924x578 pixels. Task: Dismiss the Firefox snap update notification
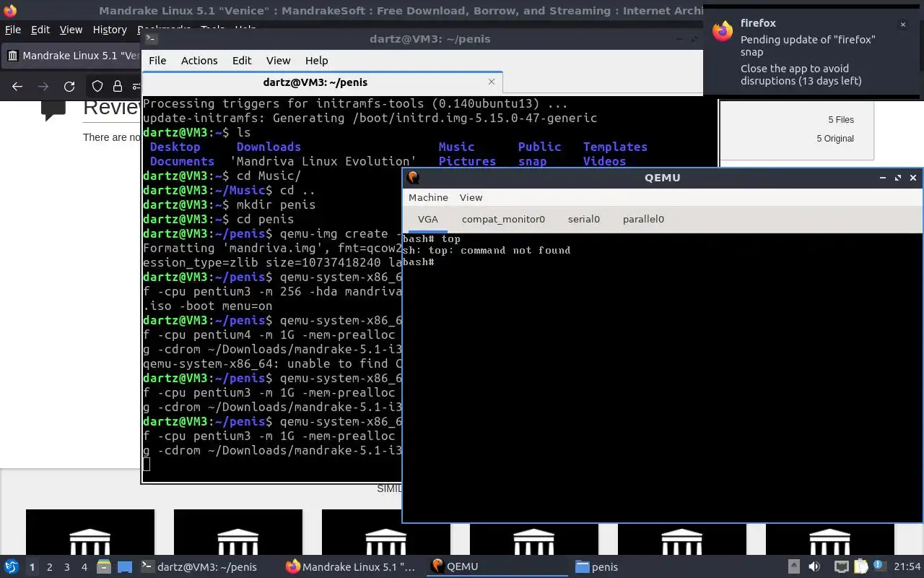point(902,24)
